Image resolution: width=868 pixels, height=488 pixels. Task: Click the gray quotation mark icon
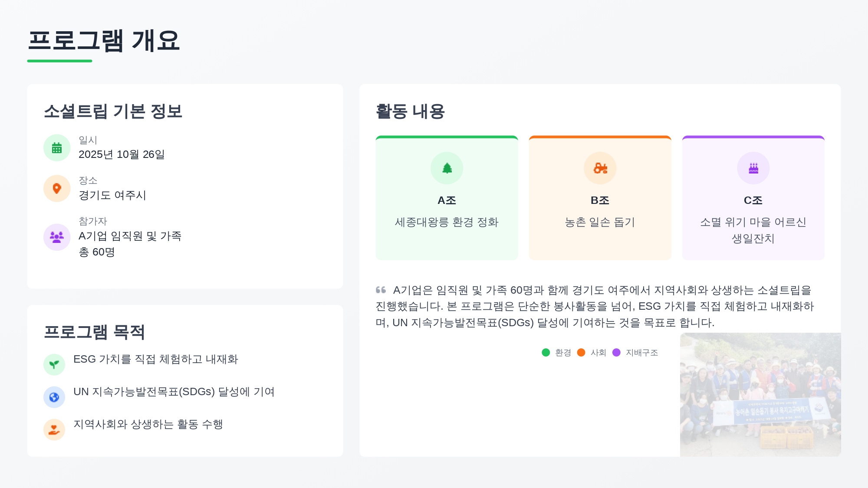381,290
